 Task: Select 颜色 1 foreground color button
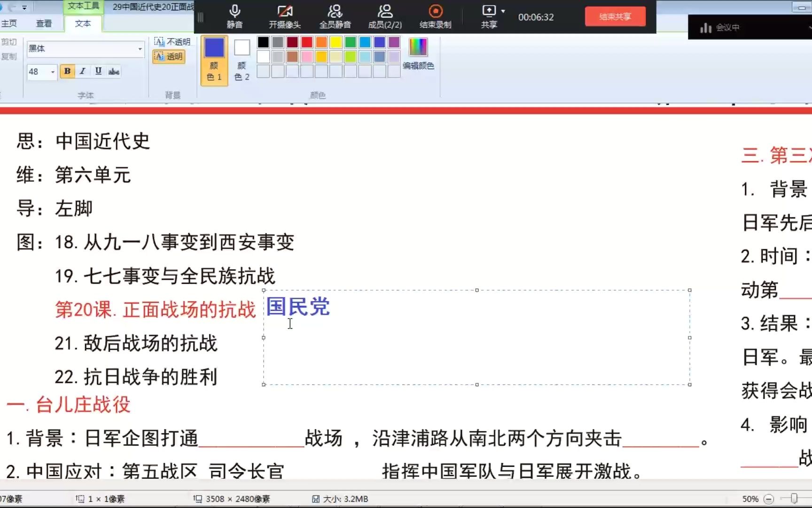[x=214, y=60]
